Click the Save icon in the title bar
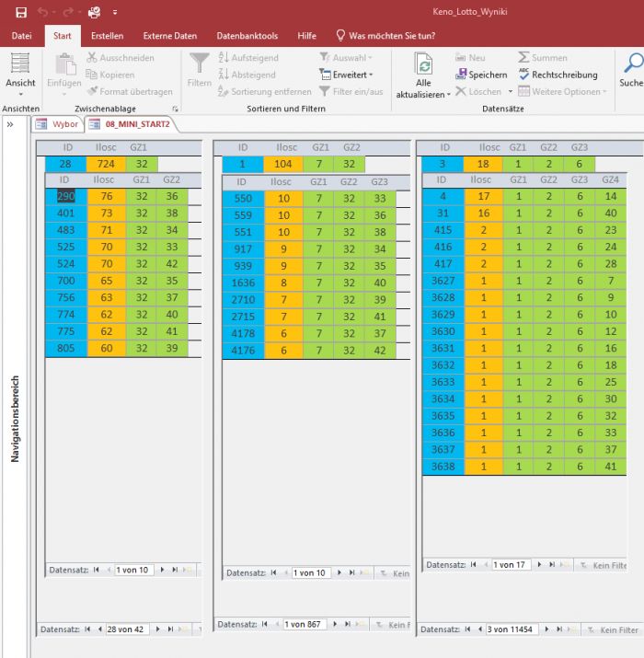 tap(21, 12)
